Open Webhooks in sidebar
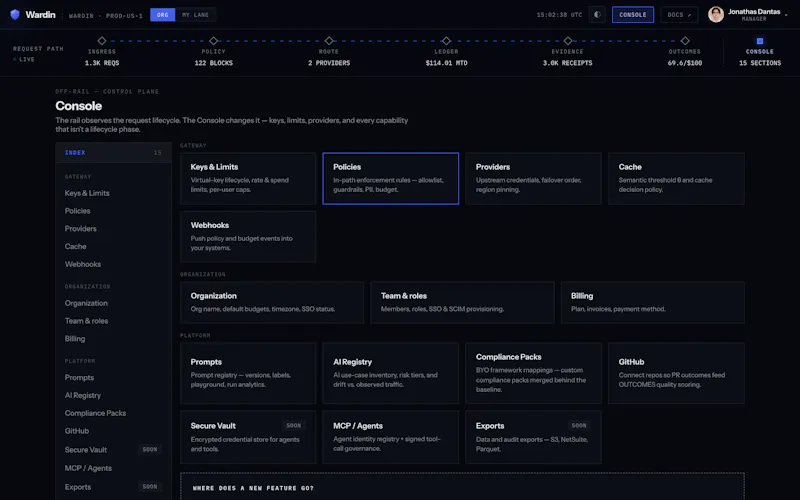Screen dimensions: 800x500 coord(83,264)
